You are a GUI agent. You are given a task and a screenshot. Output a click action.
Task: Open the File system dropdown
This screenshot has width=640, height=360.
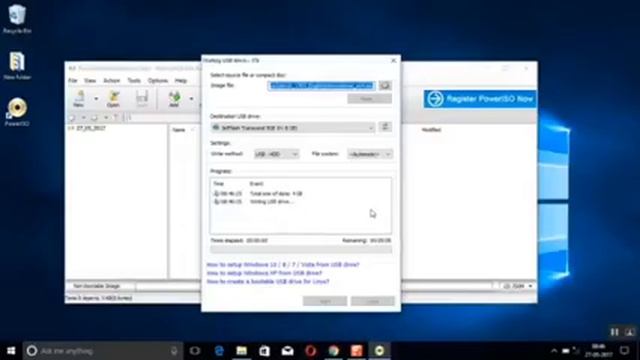tap(370, 154)
